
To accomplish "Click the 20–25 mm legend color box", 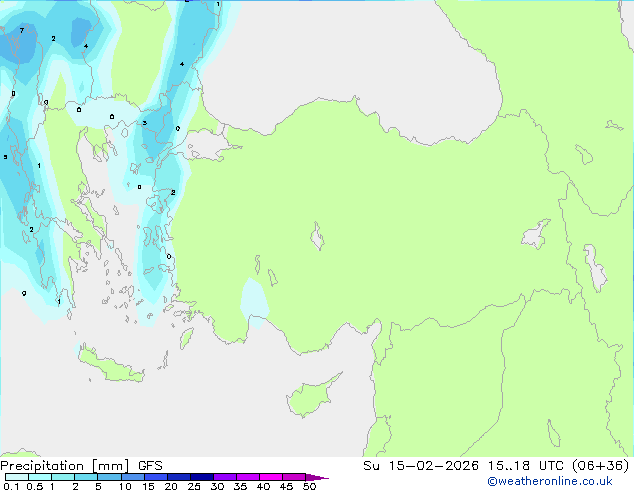I will click(179, 477).
